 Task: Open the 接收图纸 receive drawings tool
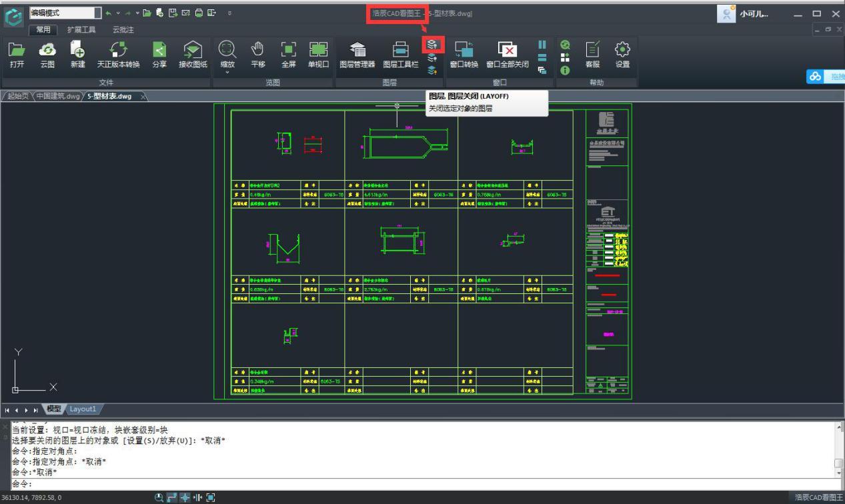193,54
